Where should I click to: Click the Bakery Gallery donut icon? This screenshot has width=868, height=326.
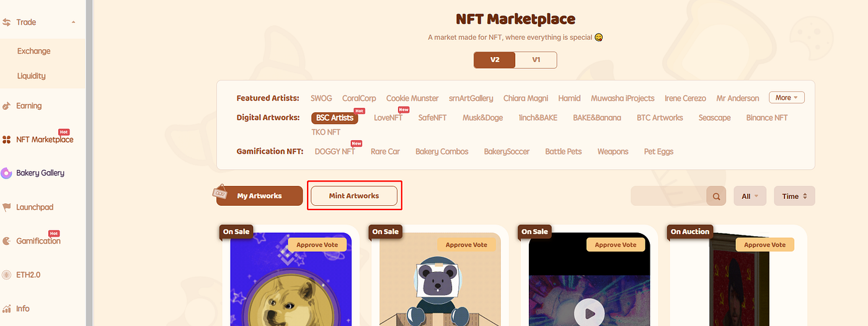[x=7, y=173]
